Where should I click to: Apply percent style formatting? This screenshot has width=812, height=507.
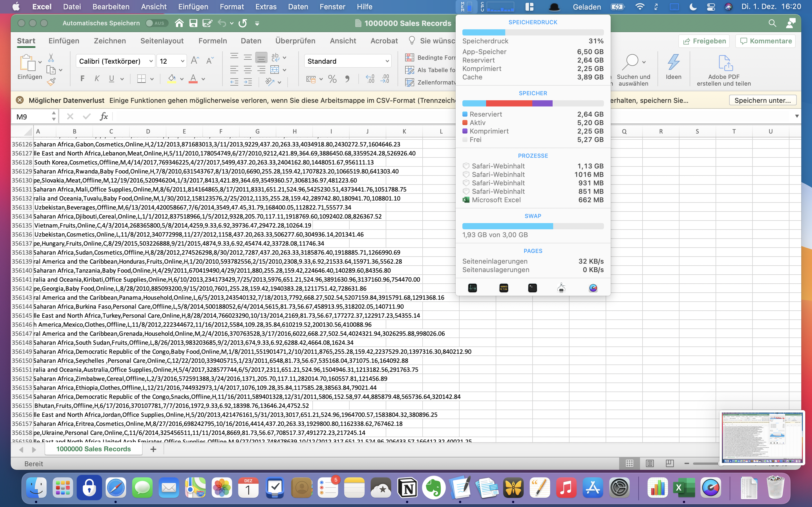point(332,79)
